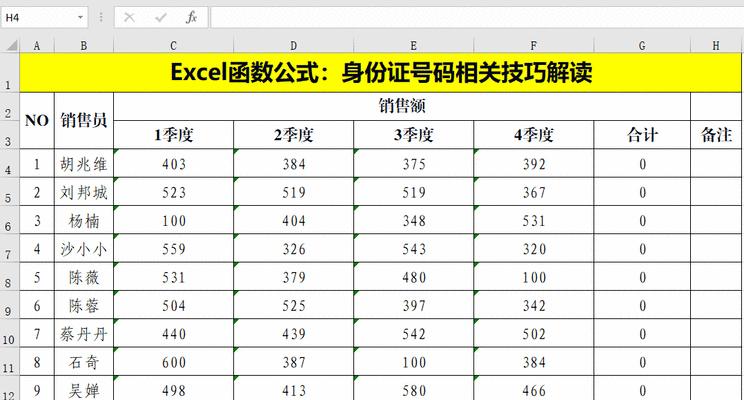The height and width of the screenshot is (400, 744).
Task: Open the Insert Function fx icon
Action: 191,18
